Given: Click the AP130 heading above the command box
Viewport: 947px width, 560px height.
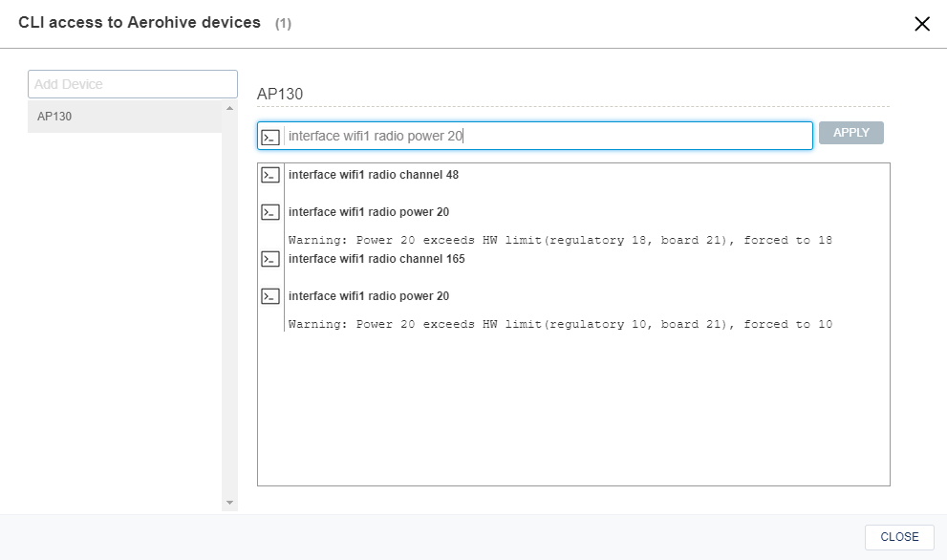Looking at the screenshot, I should [x=280, y=94].
